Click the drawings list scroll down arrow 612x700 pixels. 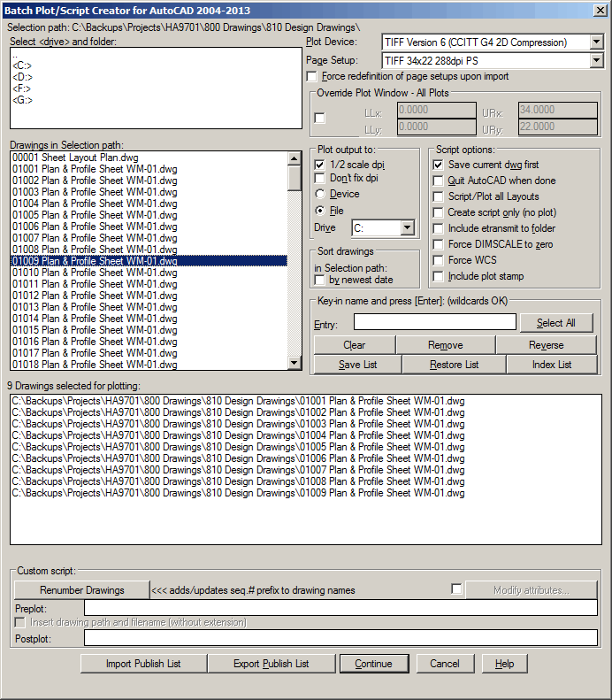[x=295, y=363]
